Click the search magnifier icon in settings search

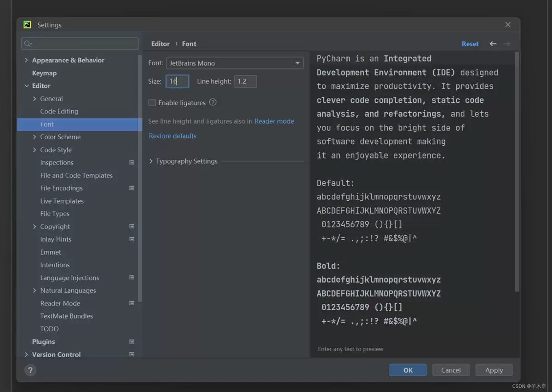pyautogui.click(x=28, y=44)
